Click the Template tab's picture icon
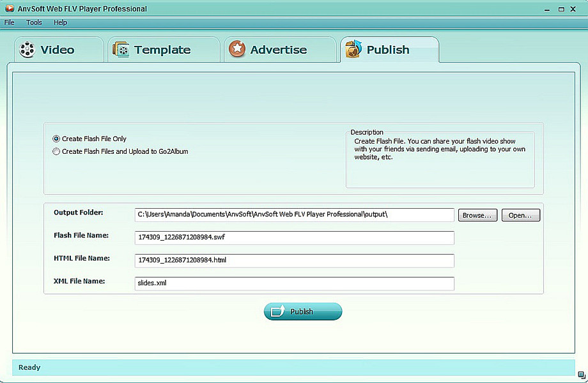 click(121, 49)
